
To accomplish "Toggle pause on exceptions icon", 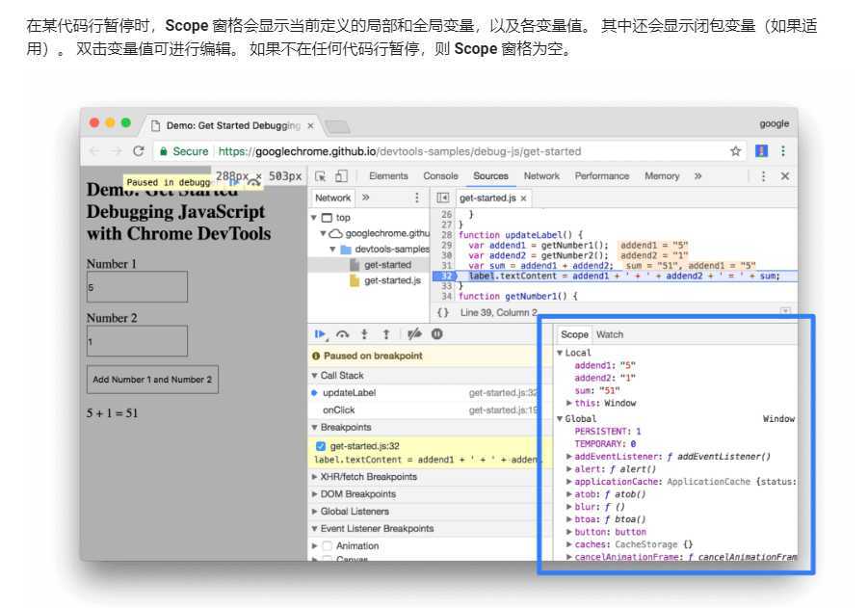I will pos(436,334).
